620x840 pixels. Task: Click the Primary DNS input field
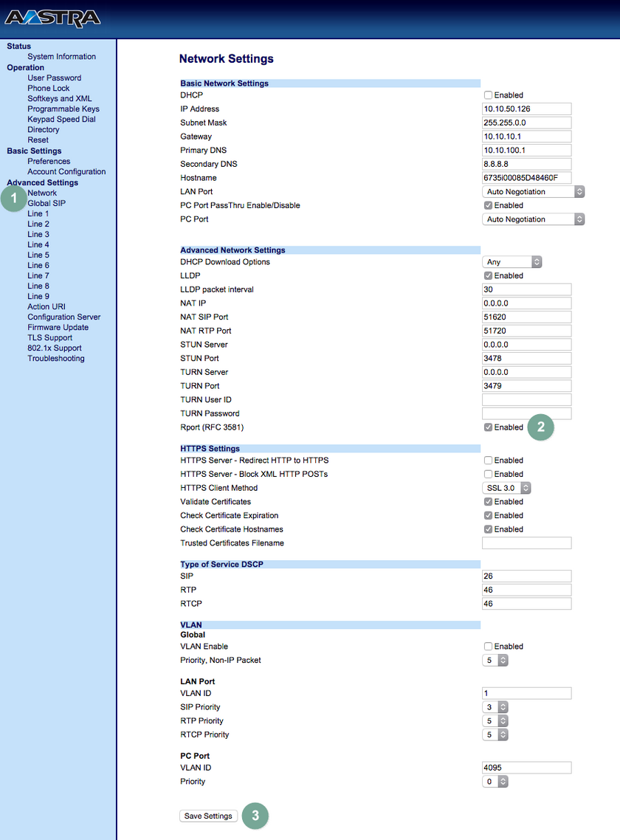(526, 150)
